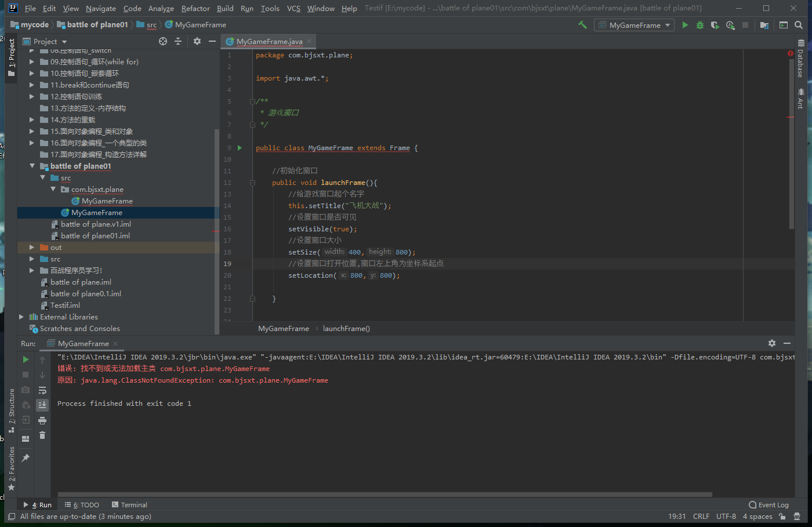Screen dimensions: 812x527
Task: Expand the 百战程序员学习! folder
Action: tap(32, 270)
